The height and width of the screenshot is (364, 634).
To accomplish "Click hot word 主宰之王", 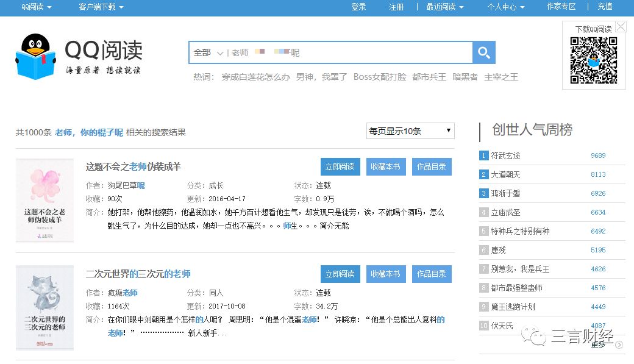I will (501, 77).
